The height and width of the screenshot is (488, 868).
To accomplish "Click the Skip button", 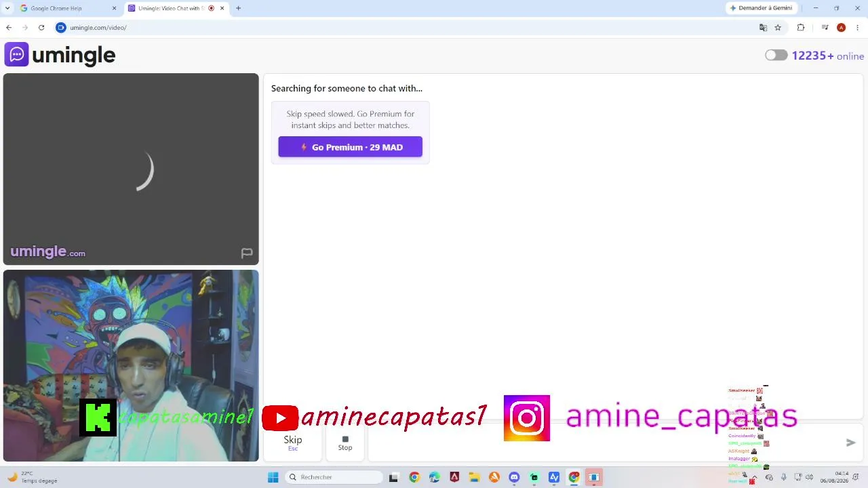I will (293, 443).
